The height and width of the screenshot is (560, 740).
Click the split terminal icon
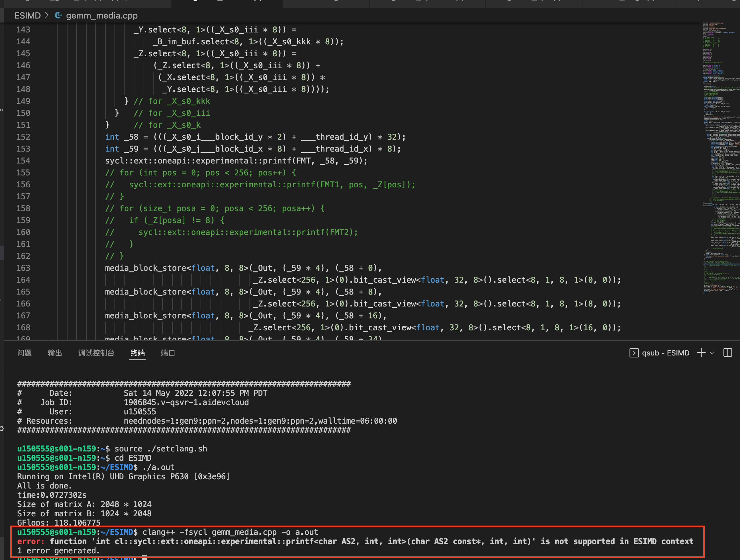[x=728, y=352]
